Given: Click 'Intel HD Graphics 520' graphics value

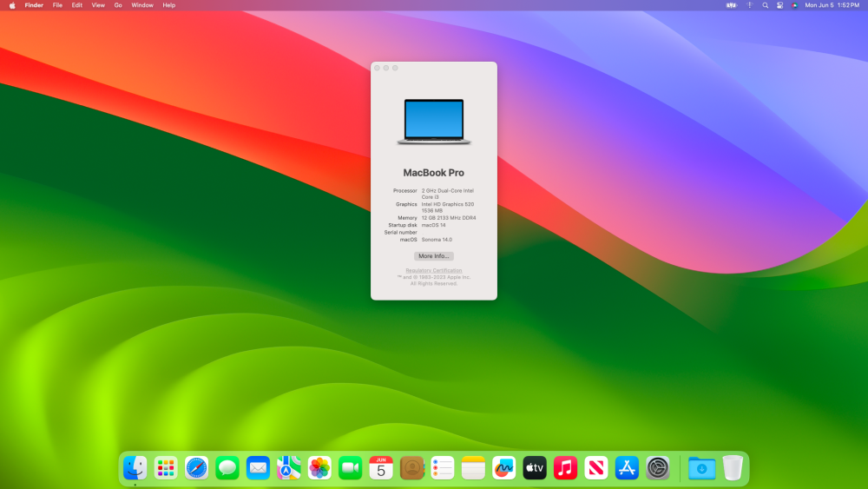Looking at the screenshot, I should pyautogui.click(x=447, y=204).
